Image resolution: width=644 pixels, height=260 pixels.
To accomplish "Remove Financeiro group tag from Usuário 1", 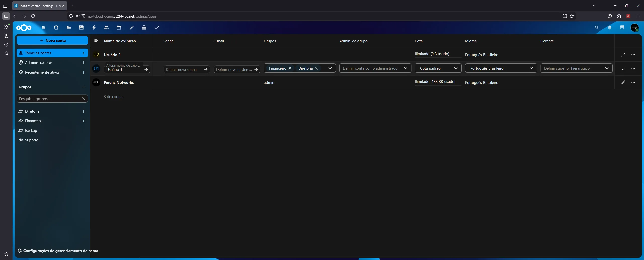I will pyautogui.click(x=290, y=68).
